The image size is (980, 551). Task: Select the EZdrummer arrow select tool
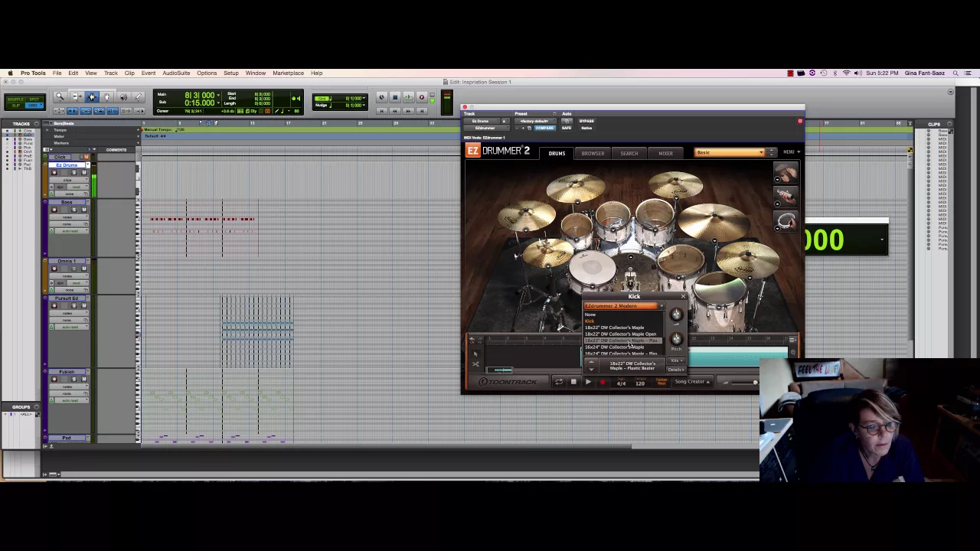tap(475, 353)
